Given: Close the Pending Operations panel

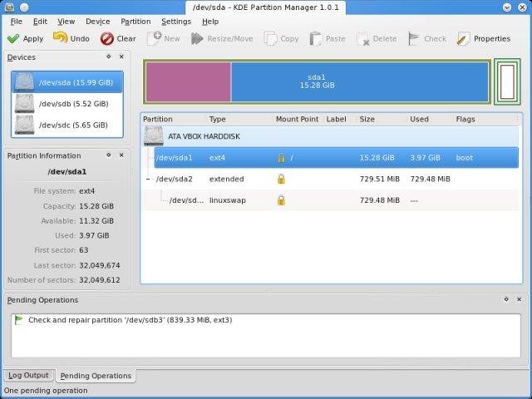Looking at the screenshot, I should 519,299.
